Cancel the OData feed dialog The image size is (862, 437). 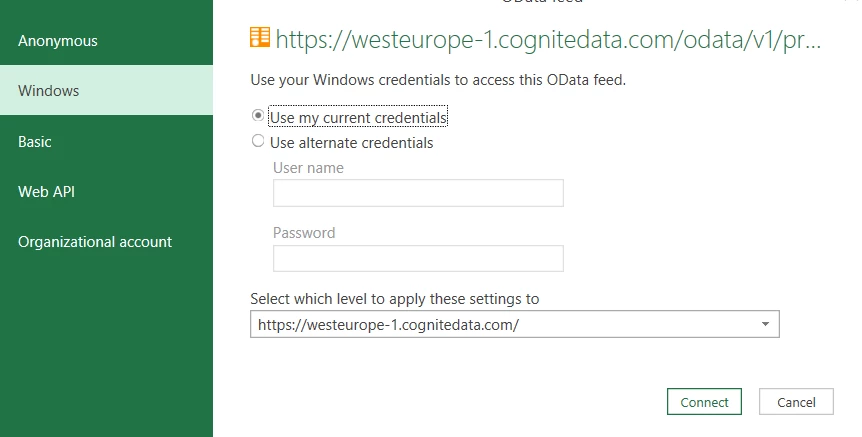point(796,402)
